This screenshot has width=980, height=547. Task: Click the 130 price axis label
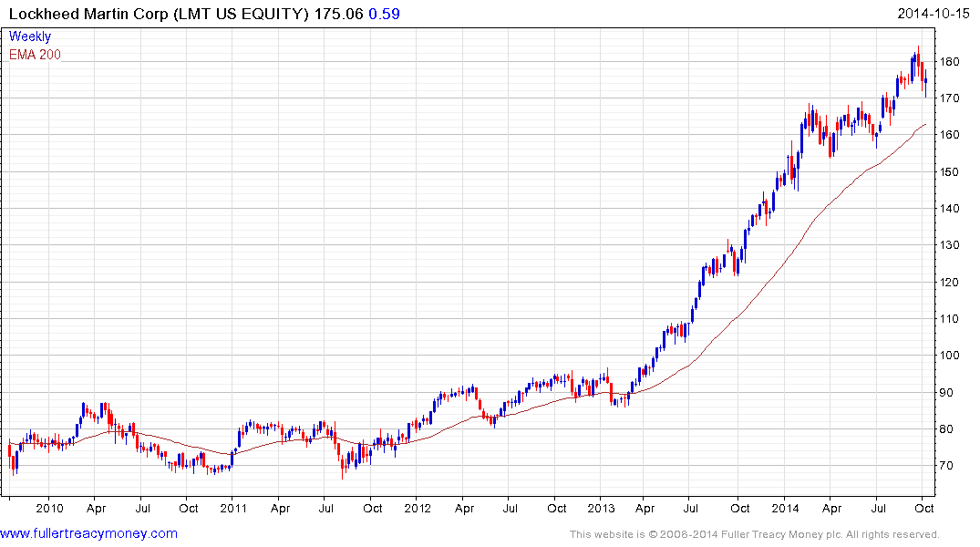click(949, 245)
